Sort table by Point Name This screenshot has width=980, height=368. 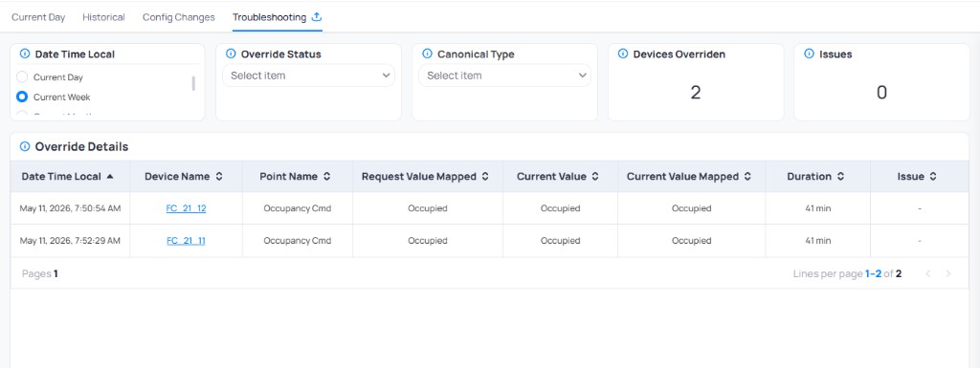click(x=327, y=177)
